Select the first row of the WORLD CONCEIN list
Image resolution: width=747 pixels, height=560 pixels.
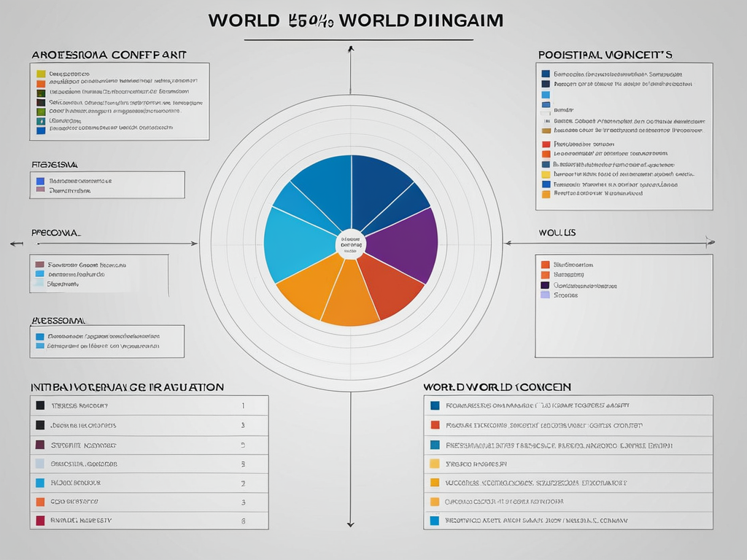[568, 405]
